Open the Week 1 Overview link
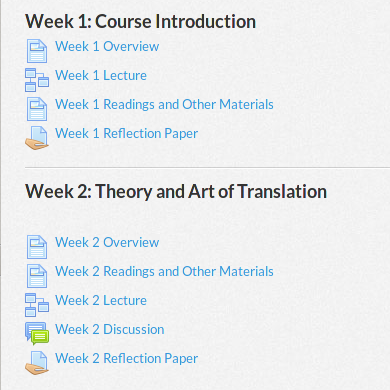Image resolution: width=390 pixels, height=390 pixels. point(107,46)
